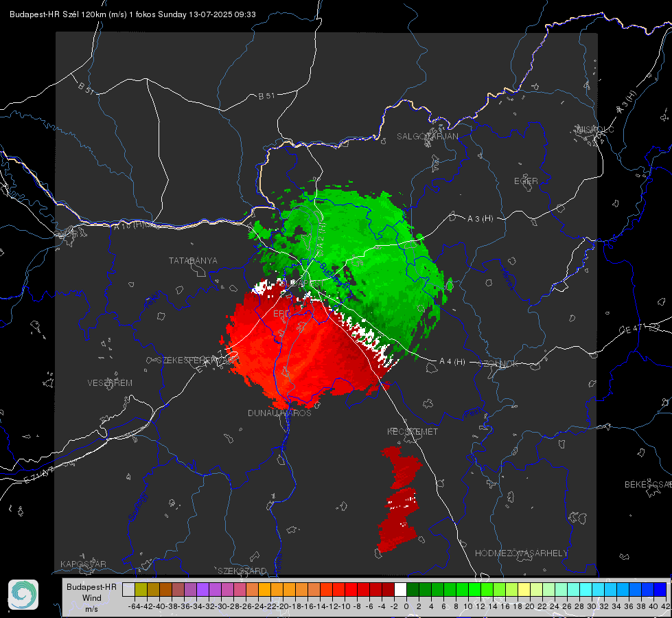
Task: Click the SZÉKESFEHÉRVÁR city label
Action: [x=196, y=360]
